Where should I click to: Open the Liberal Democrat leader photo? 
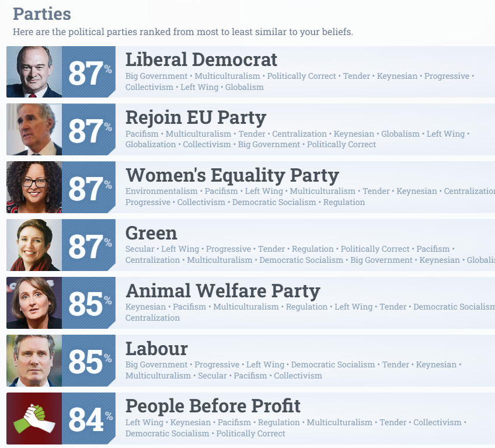(x=34, y=72)
